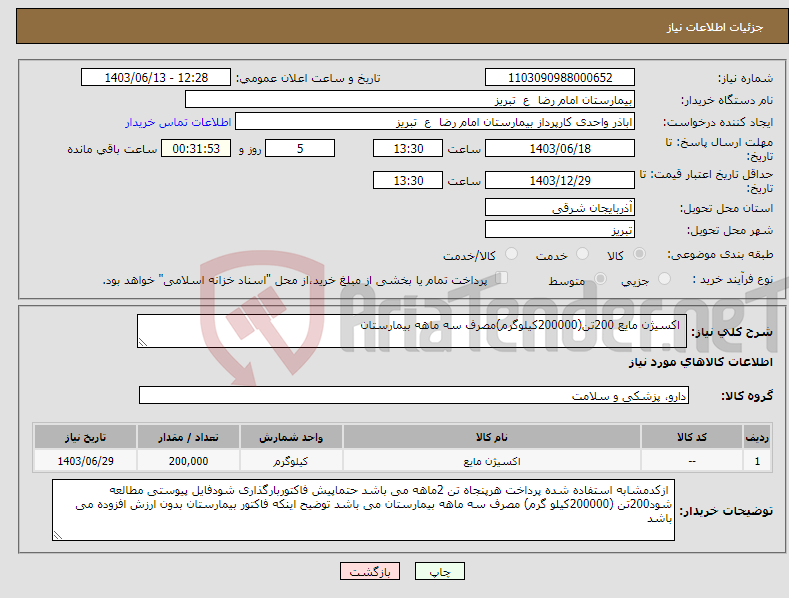Select the جزیی purchase type radio

tap(664, 278)
